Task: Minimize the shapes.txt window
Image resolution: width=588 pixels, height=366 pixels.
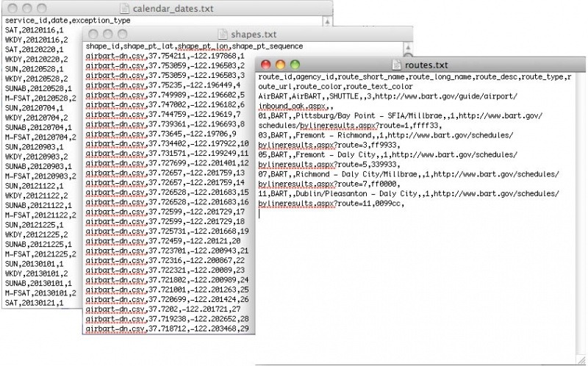Action: (x=107, y=35)
